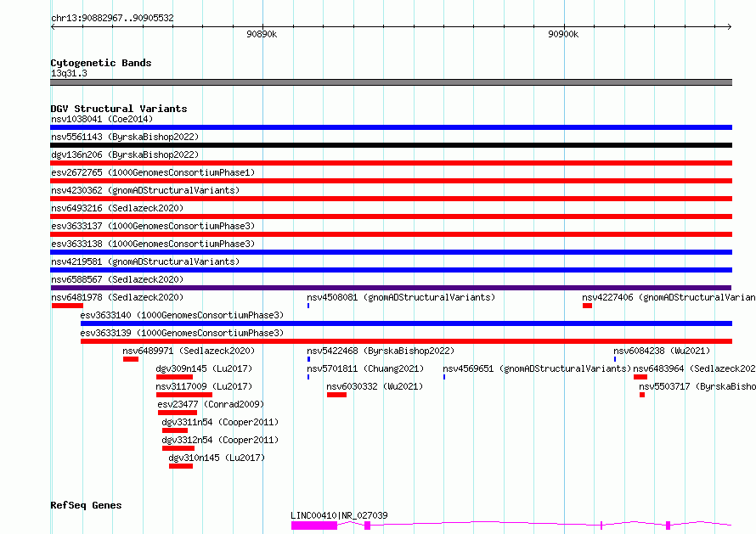Click the dgv310n145 (Lu2017) red bar
This screenshot has width=756, height=534.
tap(181, 466)
